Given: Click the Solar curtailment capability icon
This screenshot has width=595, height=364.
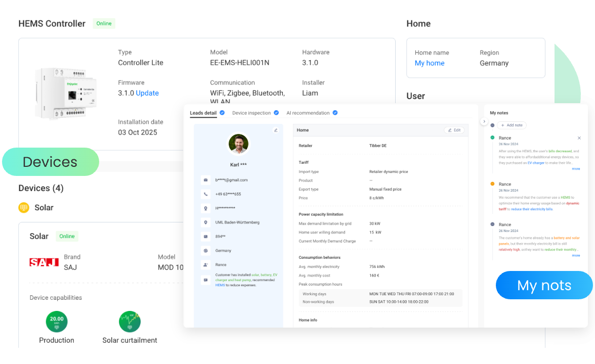Looking at the screenshot, I should (130, 322).
